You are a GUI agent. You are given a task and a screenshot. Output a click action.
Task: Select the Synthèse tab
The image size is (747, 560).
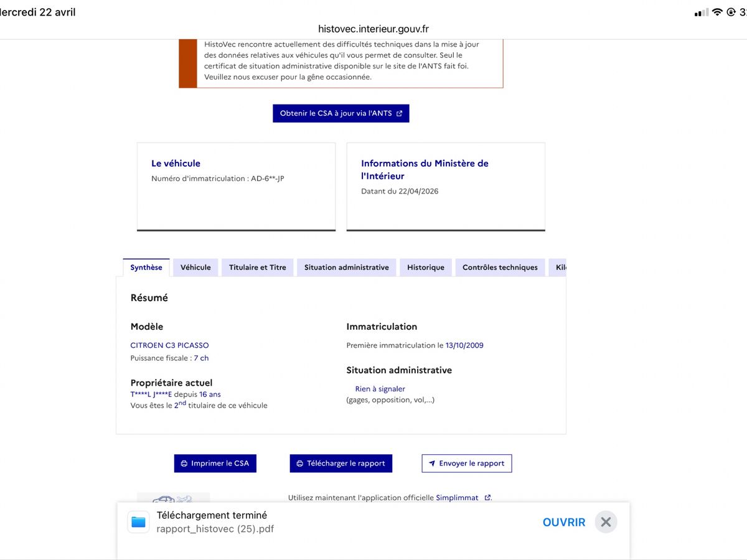tap(146, 268)
